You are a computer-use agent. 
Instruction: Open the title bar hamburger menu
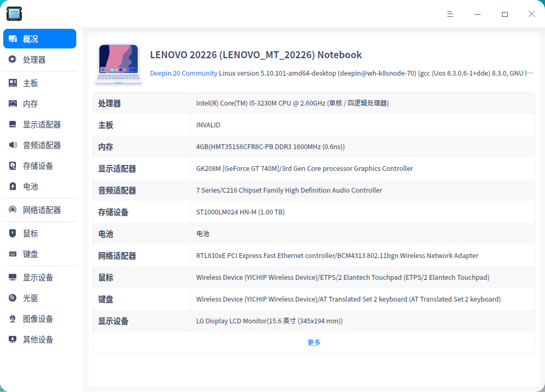tap(450, 14)
